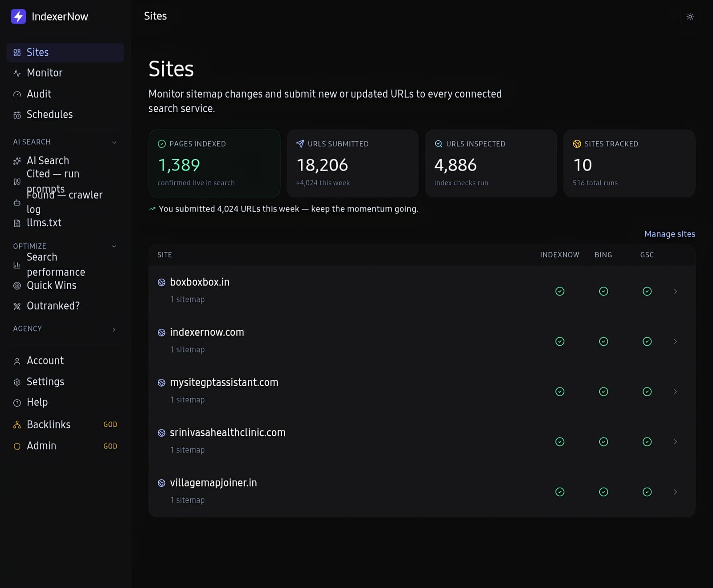Open Help in the sidebar
713x588 pixels.
(x=66, y=402)
